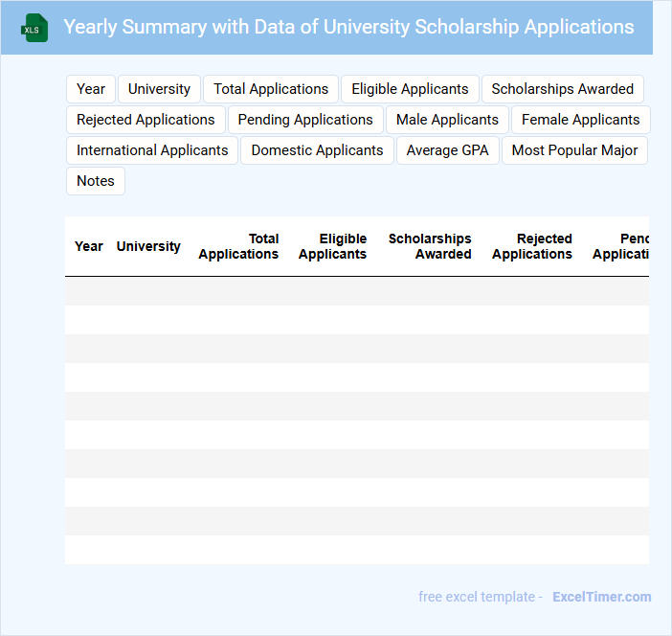Click the Scholarships Awarded table column header
Viewport: 672px width, 636px height.
tap(430, 246)
